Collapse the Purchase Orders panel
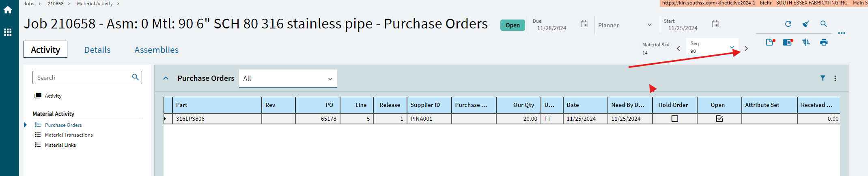The image size is (868, 176). click(166, 78)
